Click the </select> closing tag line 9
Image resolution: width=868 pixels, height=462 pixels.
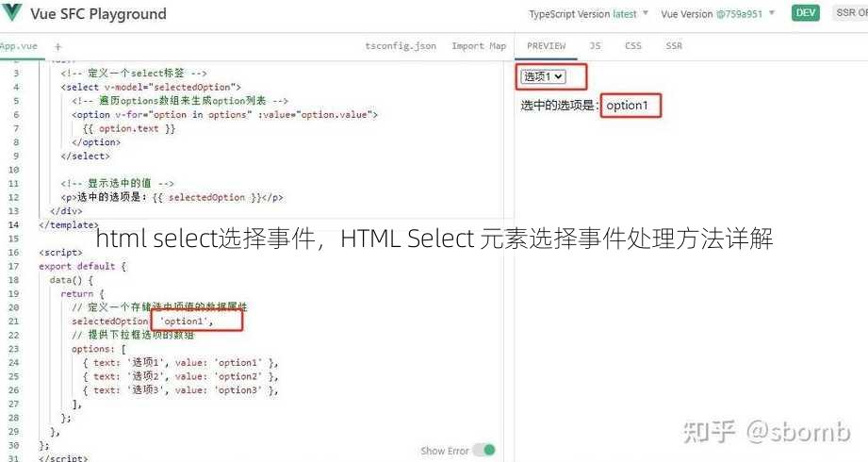[85, 157]
